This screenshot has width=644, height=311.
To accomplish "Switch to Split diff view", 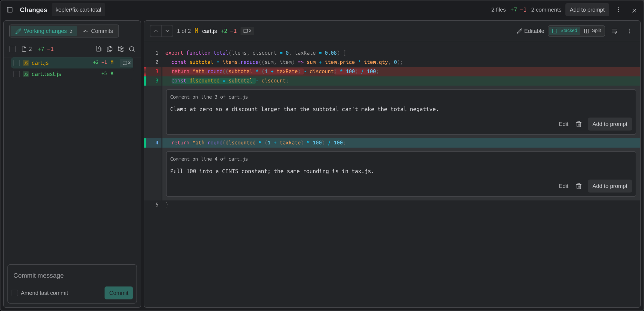I will coord(592,31).
